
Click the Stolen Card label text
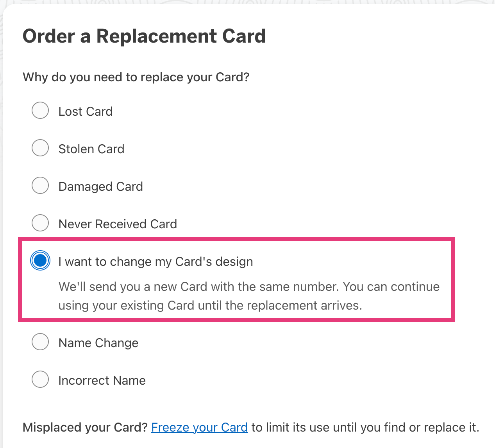[91, 149]
